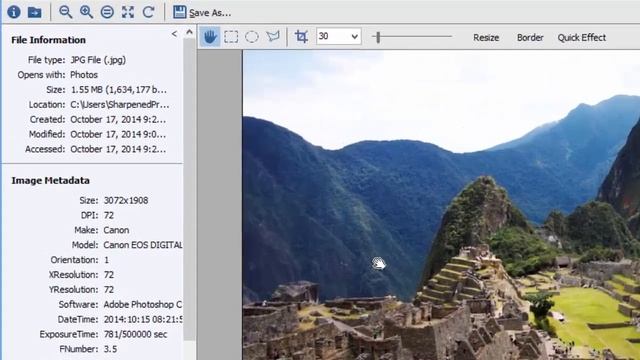Click the ExposureTime value 781/500000 sec
The image size is (640, 360).
136,334
